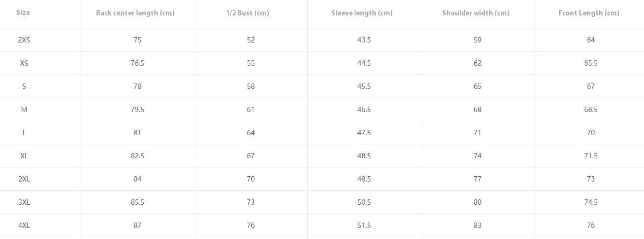The height and width of the screenshot is (239, 644).
Task: Click the 3XL size cell
Action: (24, 202)
